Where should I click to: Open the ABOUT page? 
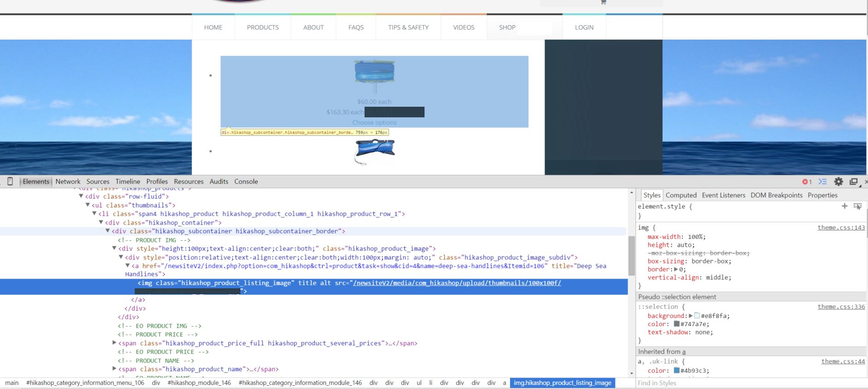click(313, 27)
